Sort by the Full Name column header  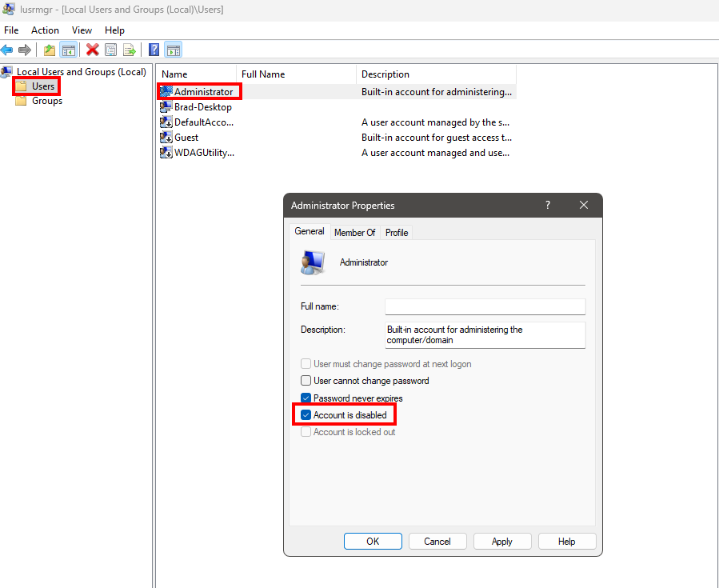coord(296,74)
